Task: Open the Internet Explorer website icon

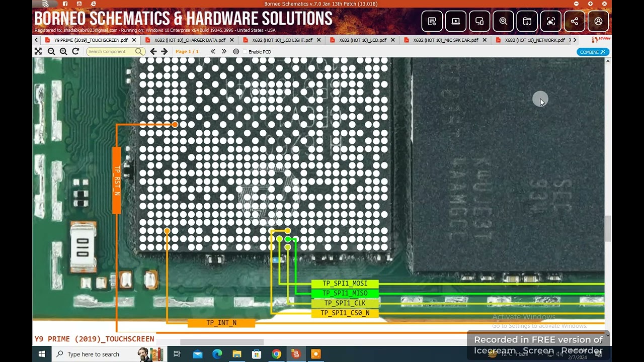Action: pos(93,4)
